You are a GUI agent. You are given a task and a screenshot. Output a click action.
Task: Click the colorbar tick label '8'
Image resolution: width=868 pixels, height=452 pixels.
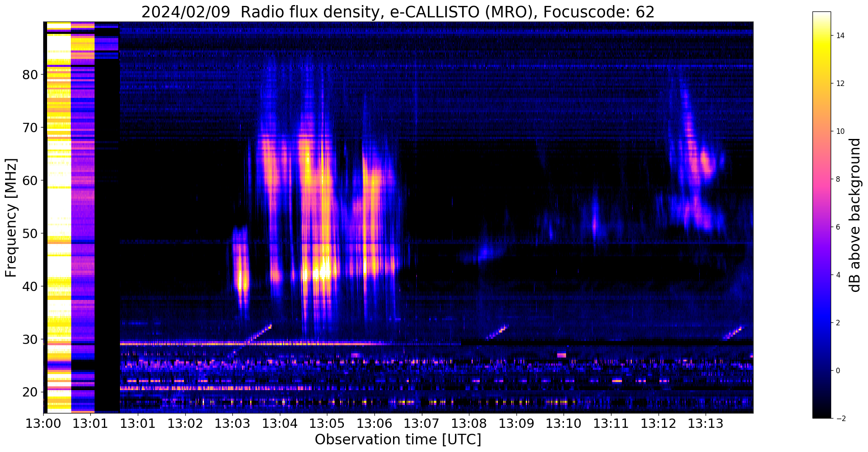click(x=837, y=179)
